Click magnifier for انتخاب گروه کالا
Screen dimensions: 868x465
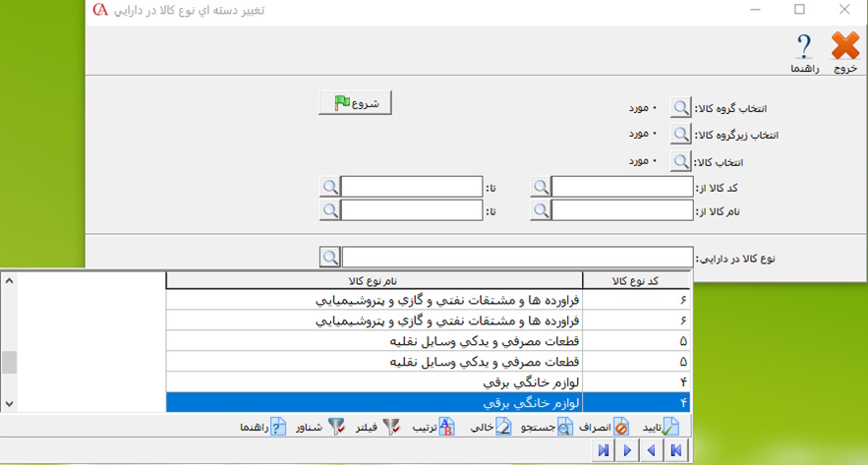681,108
